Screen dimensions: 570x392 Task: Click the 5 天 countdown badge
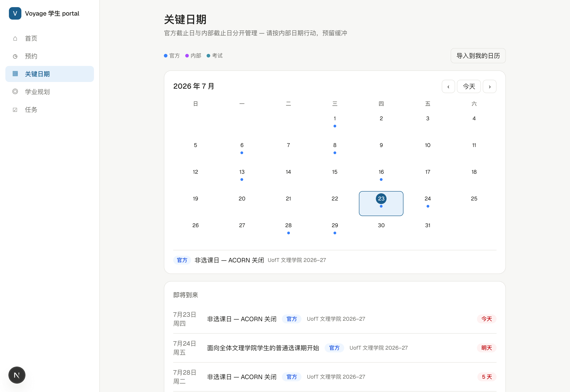(x=487, y=377)
